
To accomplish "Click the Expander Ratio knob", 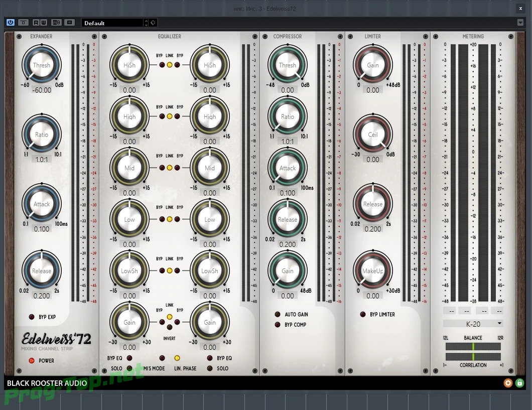I will tap(41, 134).
